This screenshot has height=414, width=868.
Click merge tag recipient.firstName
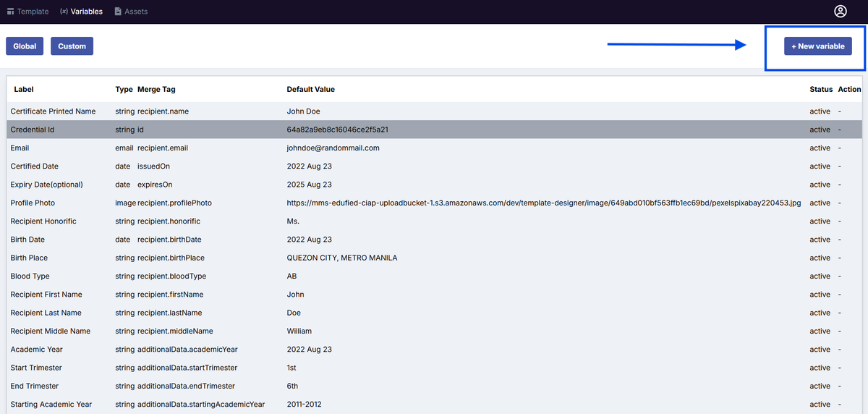(x=170, y=295)
